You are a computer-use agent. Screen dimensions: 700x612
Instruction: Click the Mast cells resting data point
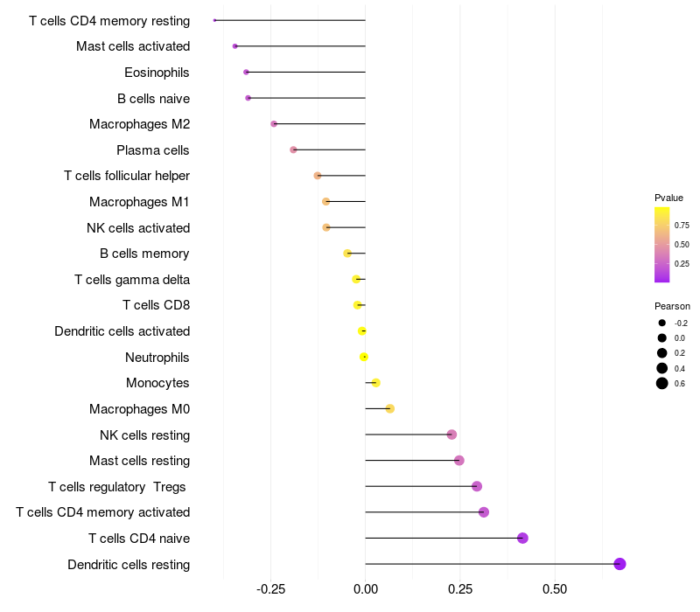(x=459, y=461)
